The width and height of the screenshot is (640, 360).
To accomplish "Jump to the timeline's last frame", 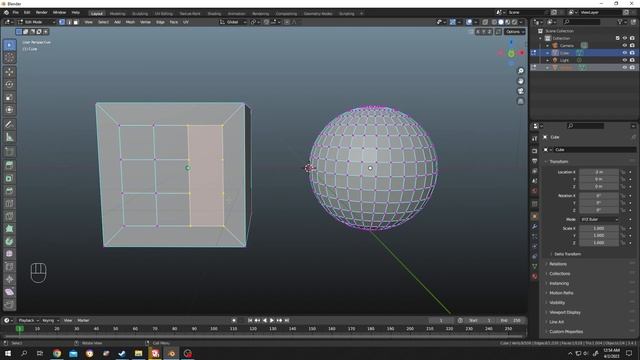I will coord(287,320).
